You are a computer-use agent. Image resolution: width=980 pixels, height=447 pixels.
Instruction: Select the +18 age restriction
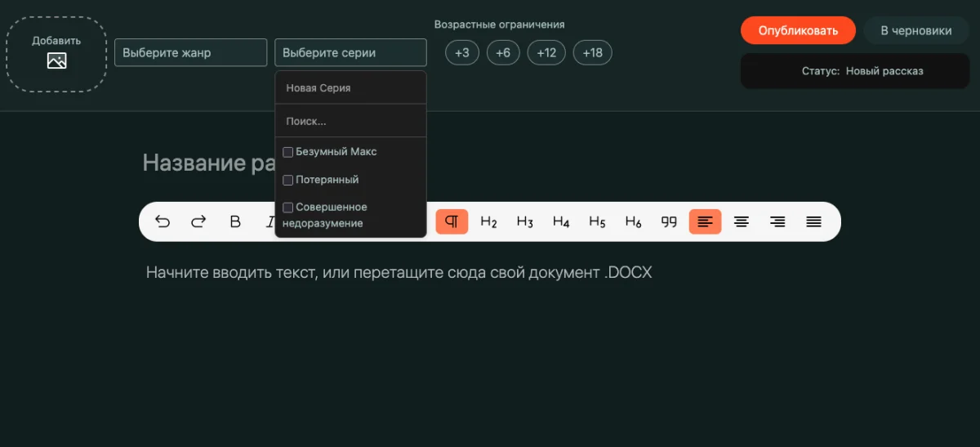592,53
